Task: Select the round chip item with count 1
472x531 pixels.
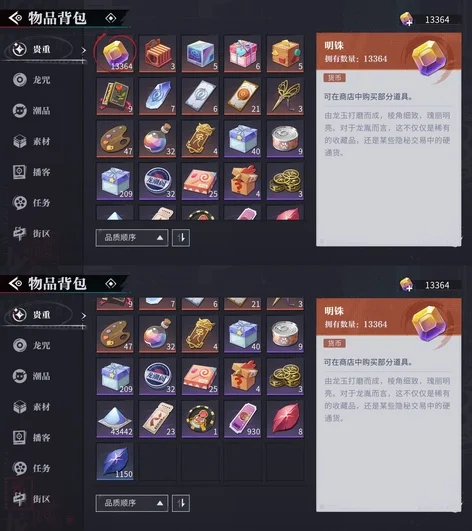Action: pyautogui.click(x=200, y=419)
